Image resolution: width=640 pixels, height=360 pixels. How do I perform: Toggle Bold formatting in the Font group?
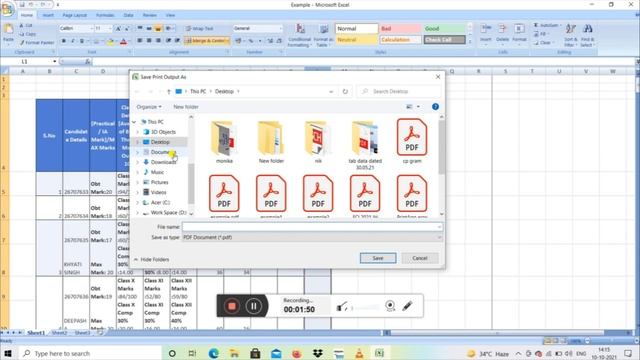(x=64, y=41)
